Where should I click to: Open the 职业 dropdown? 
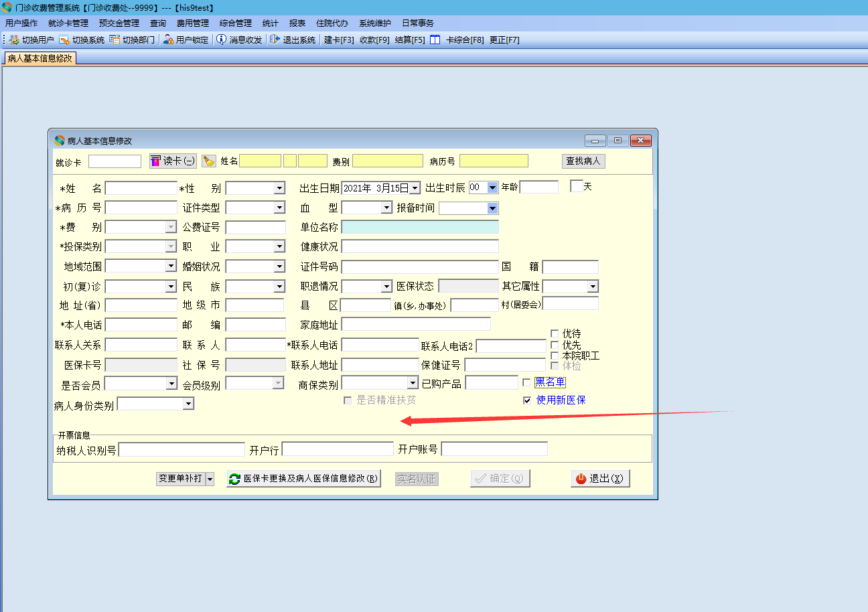(280, 246)
